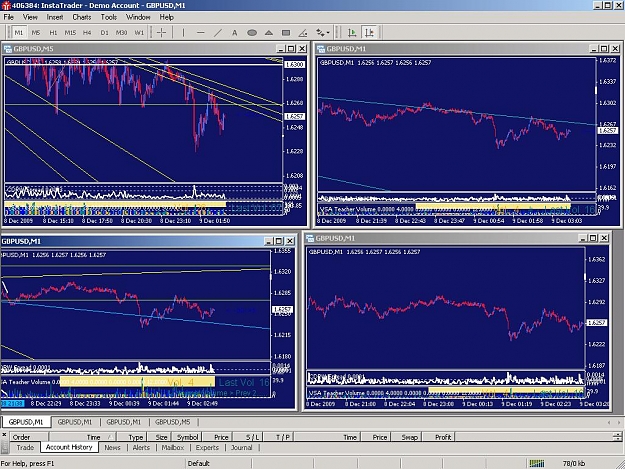The width and height of the screenshot is (625, 469).
Task: Switch timeframe to W1
Action: coord(139,33)
